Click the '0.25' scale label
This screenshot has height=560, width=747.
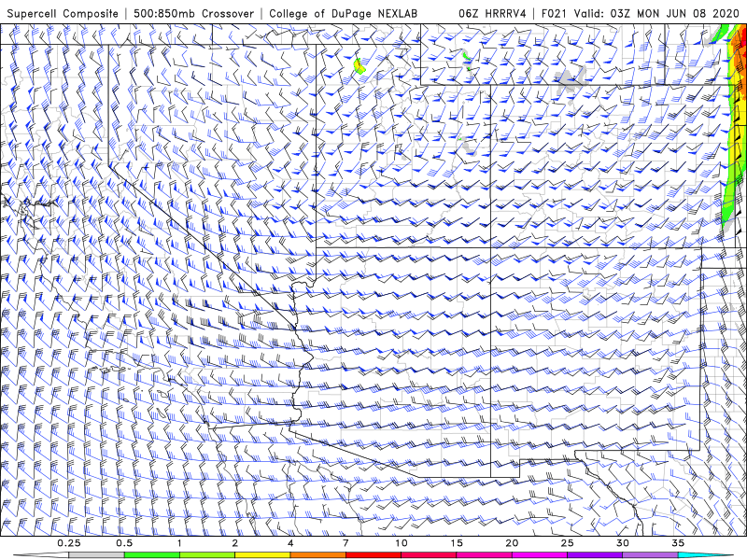69,543
